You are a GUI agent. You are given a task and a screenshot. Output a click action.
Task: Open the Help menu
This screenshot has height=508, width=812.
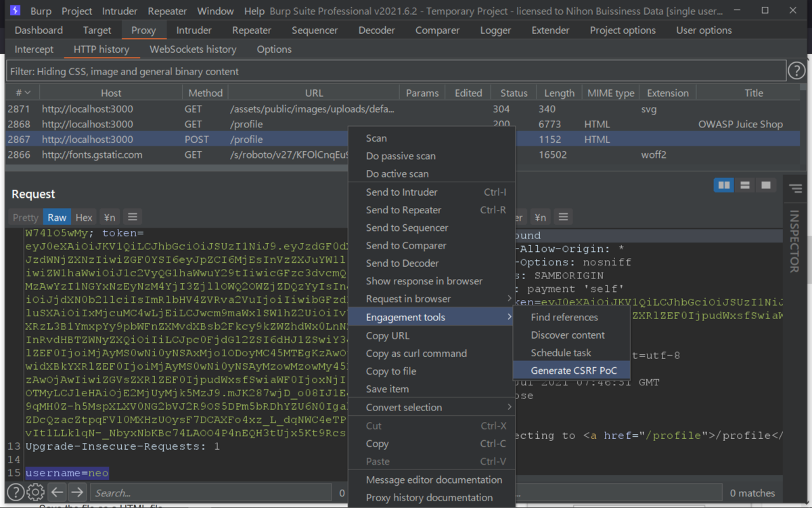click(x=254, y=11)
